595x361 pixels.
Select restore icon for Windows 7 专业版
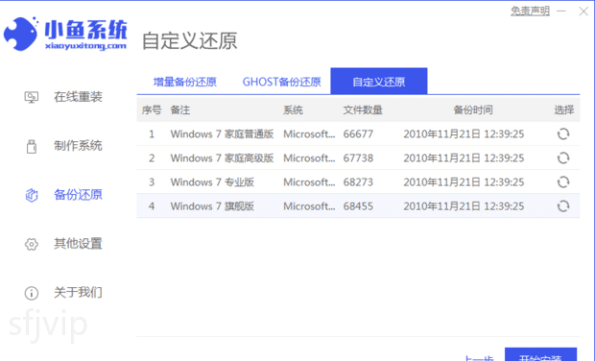(x=563, y=182)
